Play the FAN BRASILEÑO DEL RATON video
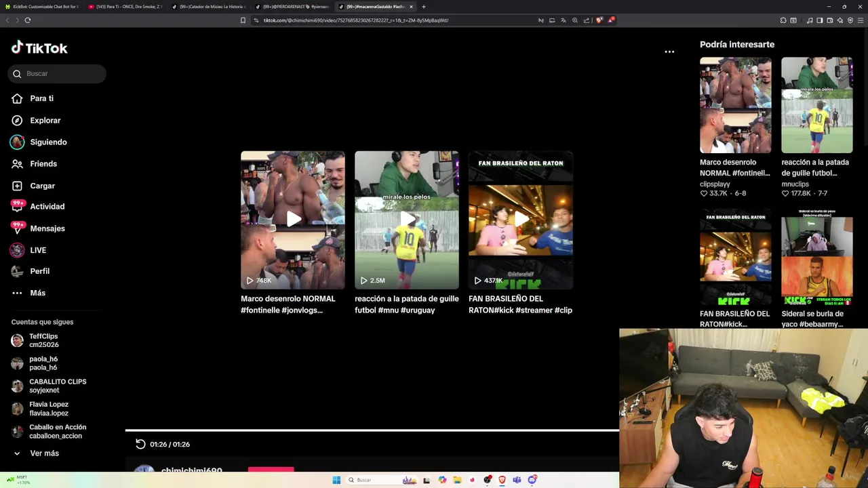 (x=521, y=220)
